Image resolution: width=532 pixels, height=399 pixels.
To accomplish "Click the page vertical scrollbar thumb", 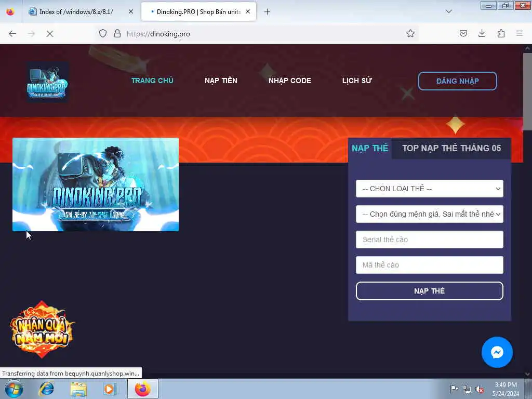I will (x=528, y=91).
